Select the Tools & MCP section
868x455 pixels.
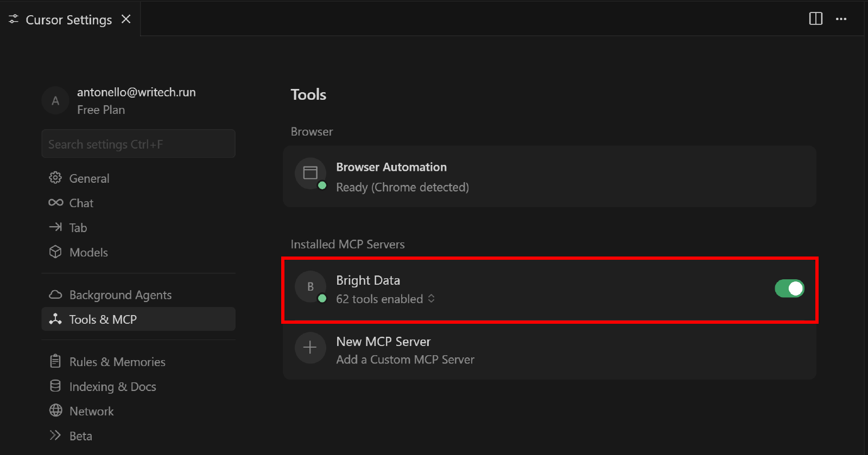click(103, 319)
